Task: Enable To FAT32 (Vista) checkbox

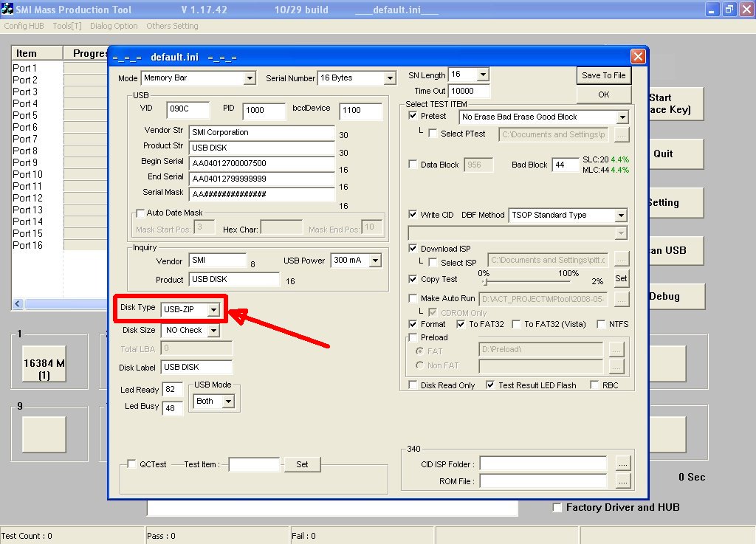Action: pyautogui.click(x=516, y=324)
